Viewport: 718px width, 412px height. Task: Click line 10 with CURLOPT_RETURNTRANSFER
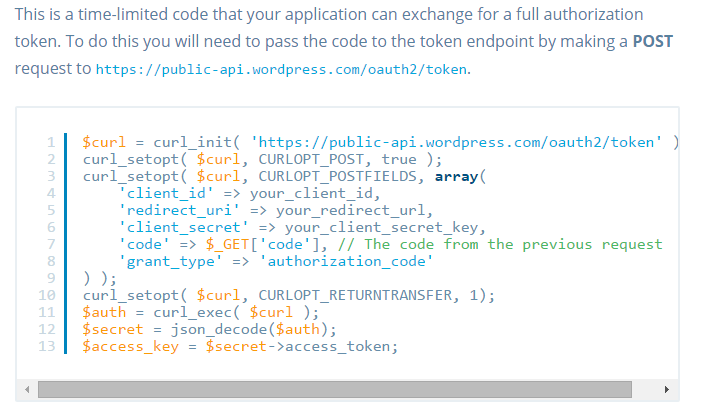pos(288,295)
